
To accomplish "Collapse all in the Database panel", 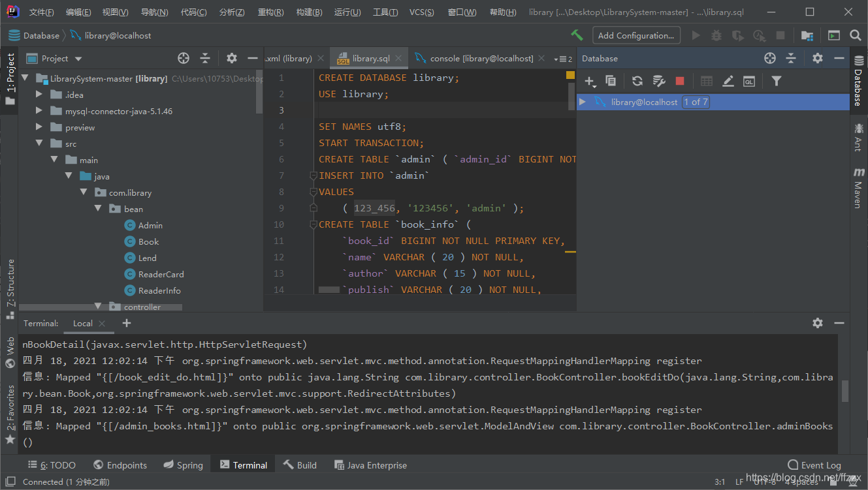I will coord(791,58).
